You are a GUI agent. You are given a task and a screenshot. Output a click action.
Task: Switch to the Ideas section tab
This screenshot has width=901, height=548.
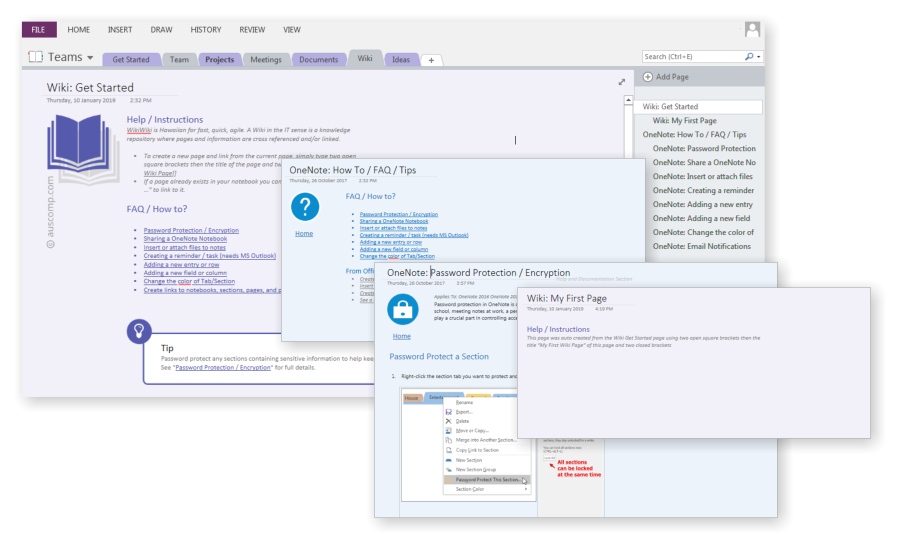coord(401,59)
